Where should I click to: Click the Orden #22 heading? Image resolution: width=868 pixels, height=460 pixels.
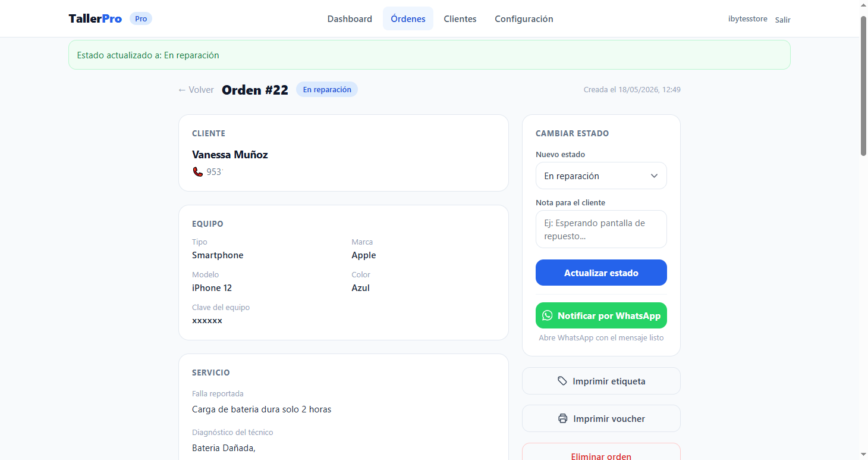pyautogui.click(x=255, y=90)
